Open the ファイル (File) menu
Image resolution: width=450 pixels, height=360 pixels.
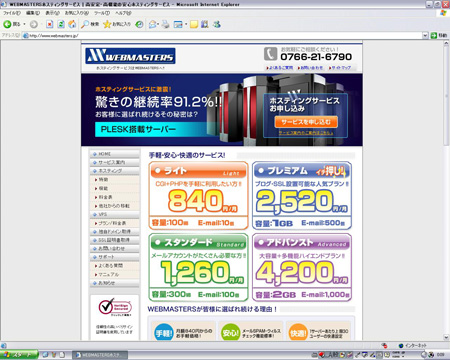[x=12, y=13]
